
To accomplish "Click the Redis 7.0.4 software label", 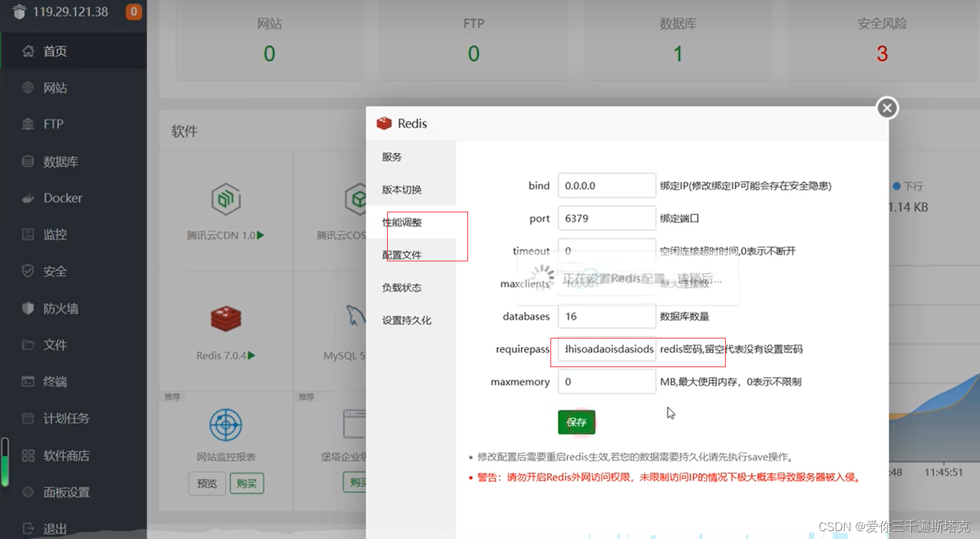I will click(x=221, y=355).
